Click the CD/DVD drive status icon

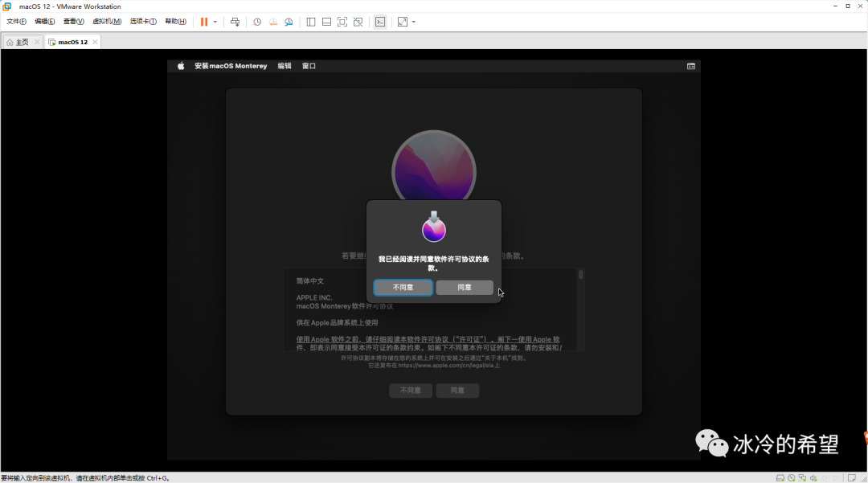(x=792, y=478)
